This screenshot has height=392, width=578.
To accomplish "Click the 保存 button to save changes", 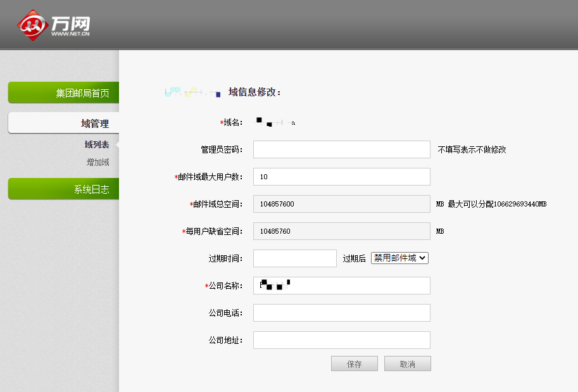I will [x=354, y=363].
